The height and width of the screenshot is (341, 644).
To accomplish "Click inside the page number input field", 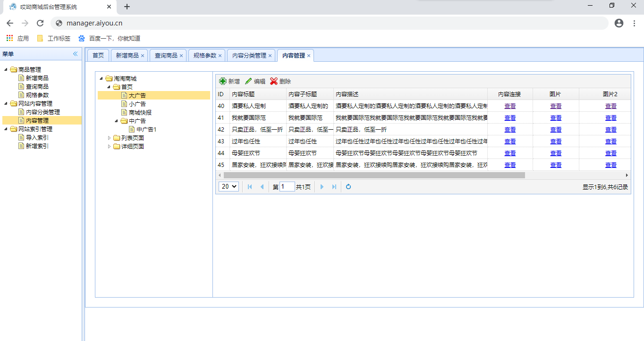I will pyautogui.click(x=287, y=187).
